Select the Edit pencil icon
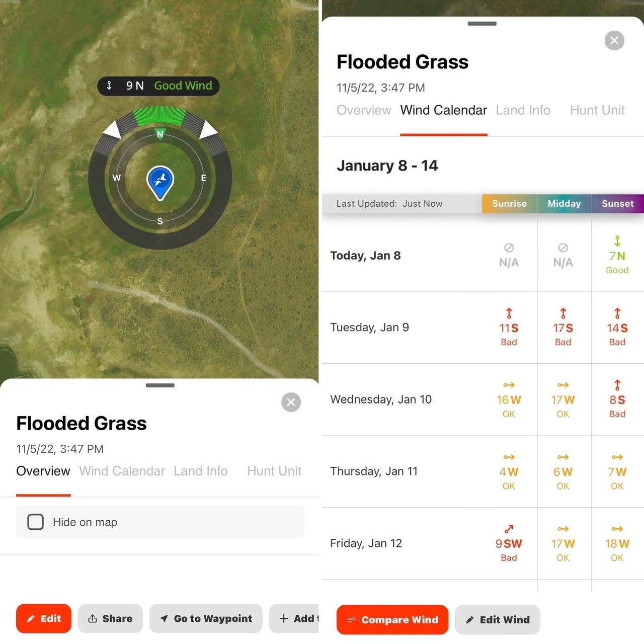644x644 pixels. coord(31,618)
